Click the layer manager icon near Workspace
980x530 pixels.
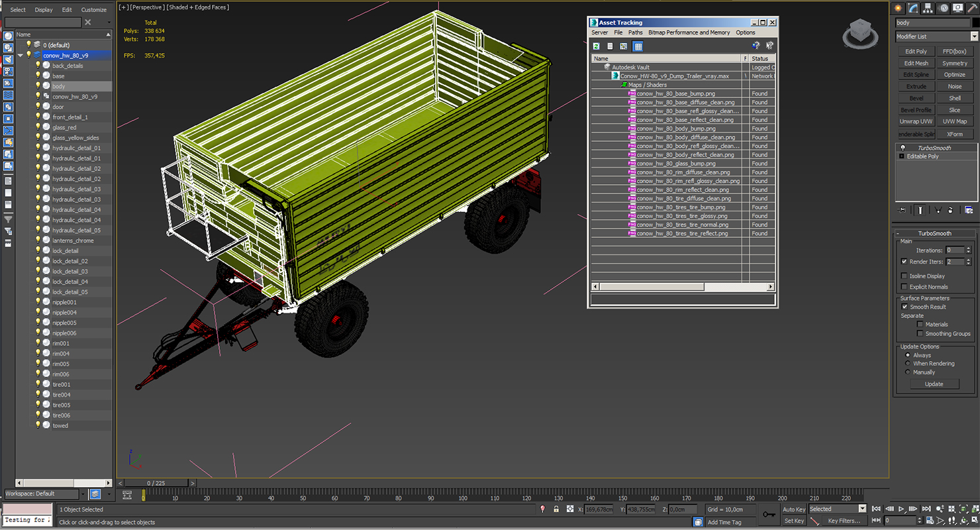(95, 494)
